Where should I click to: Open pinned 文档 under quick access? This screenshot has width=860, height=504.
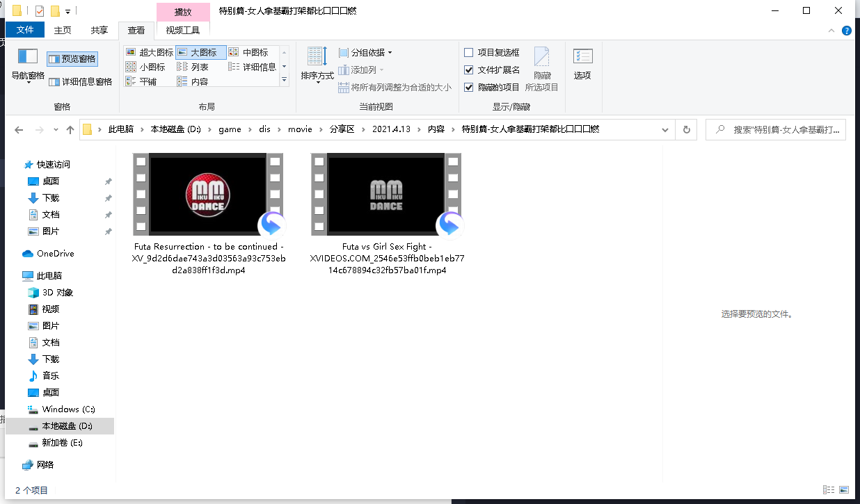51,215
